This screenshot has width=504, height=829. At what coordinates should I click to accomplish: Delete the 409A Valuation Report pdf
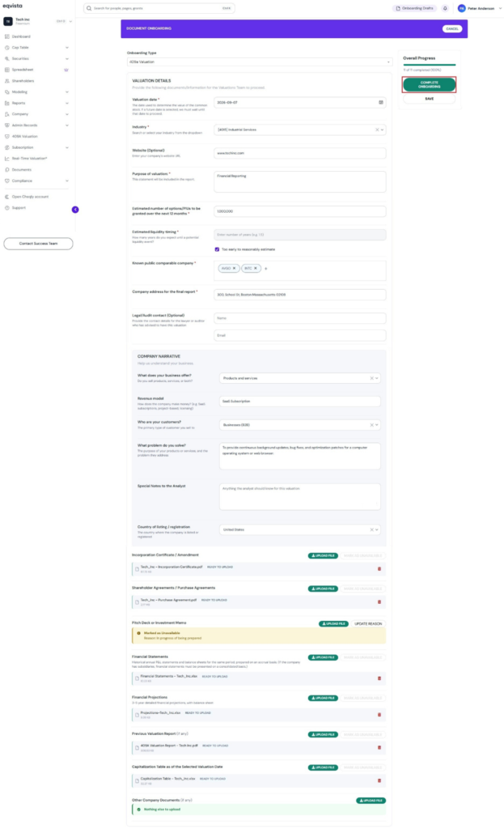click(x=379, y=747)
